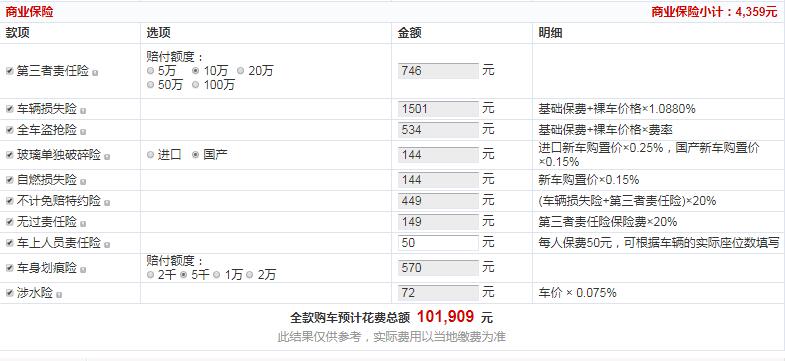Click the 商业保险 section heading
The image size is (785, 361).
tap(29, 12)
